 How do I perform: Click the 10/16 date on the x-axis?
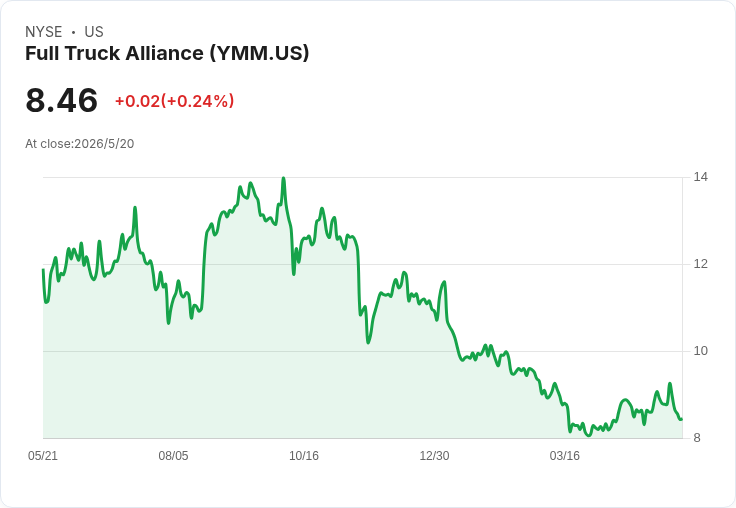[304, 456]
